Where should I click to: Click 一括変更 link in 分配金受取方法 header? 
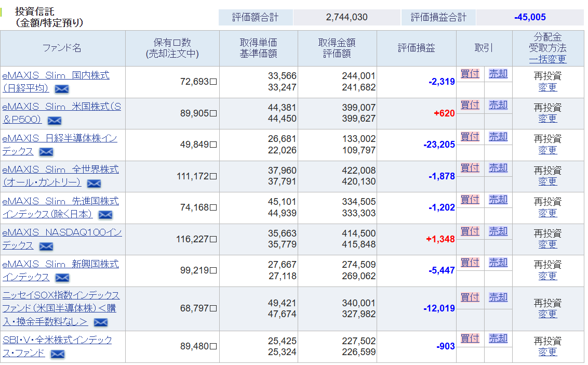[547, 59]
